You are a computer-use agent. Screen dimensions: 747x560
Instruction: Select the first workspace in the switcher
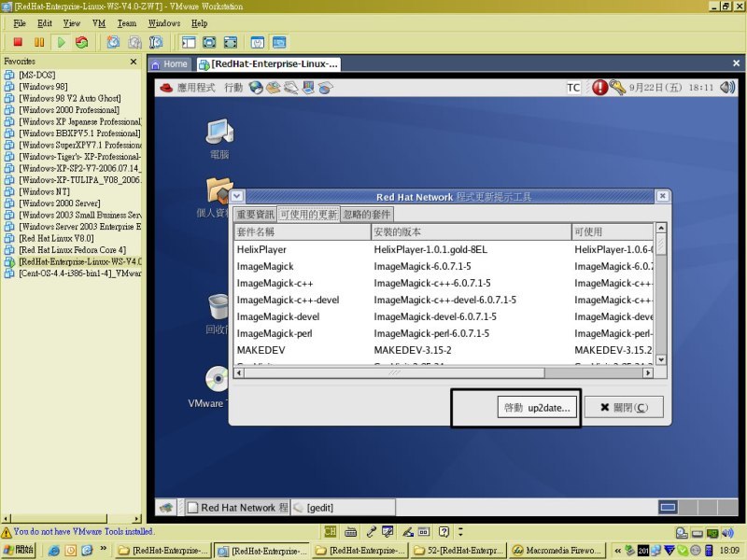tap(668, 507)
